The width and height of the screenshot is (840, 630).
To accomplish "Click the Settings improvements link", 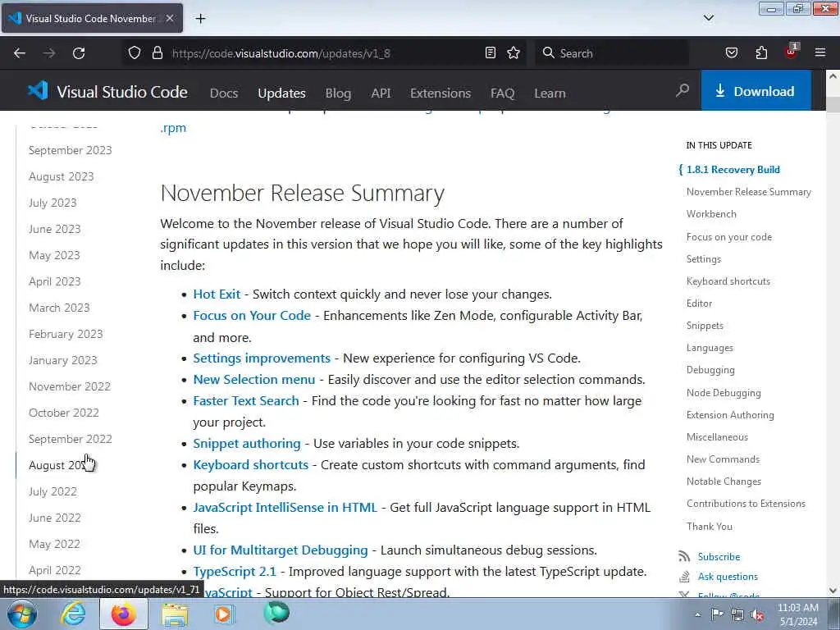I will coord(262,358).
